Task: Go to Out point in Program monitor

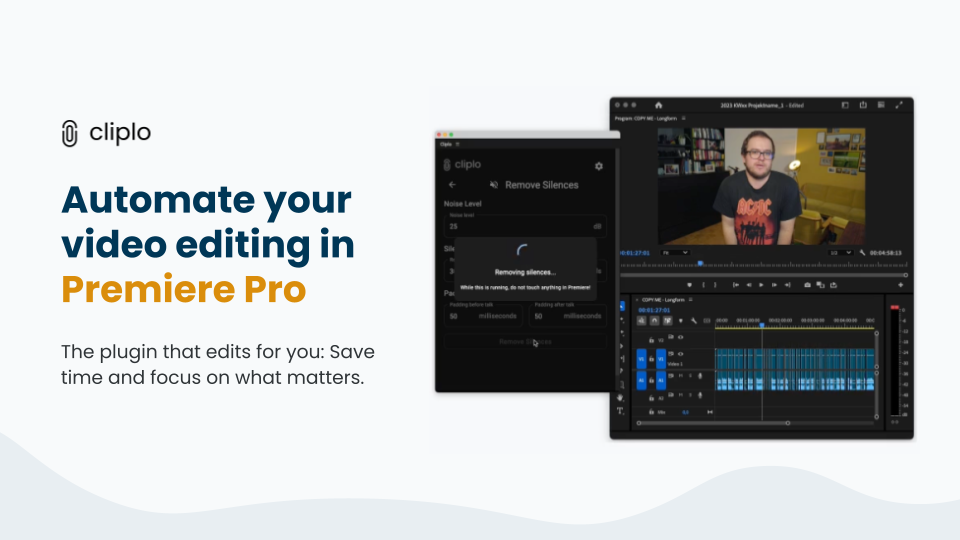Action: pyautogui.click(x=788, y=285)
